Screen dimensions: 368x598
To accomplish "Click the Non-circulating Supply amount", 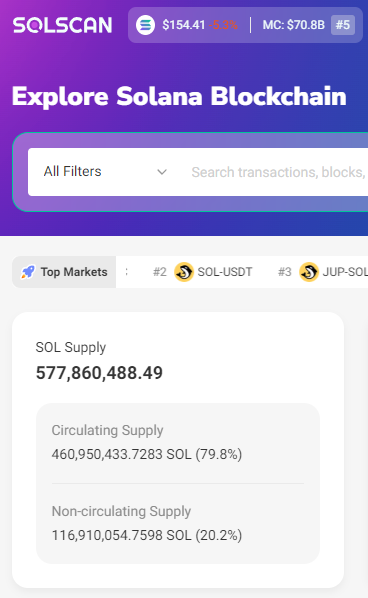I will click(x=147, y=535).
